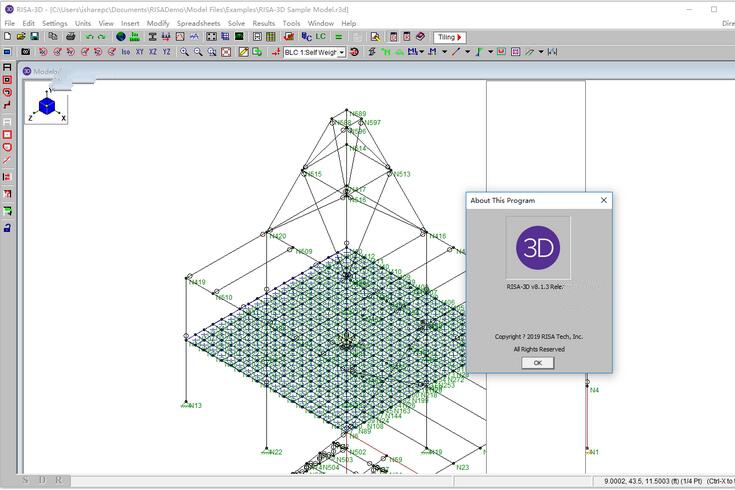Click the New model file icon

8,36
